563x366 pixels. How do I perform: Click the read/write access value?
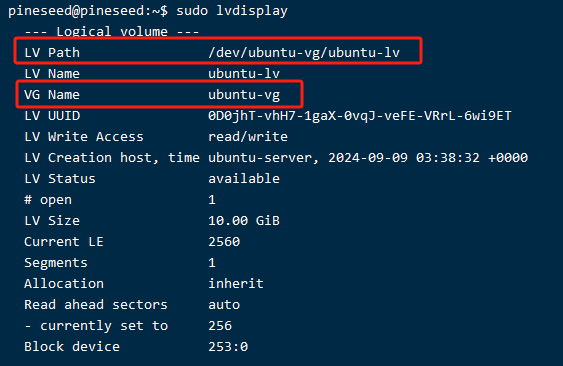[x=248, y=136]
